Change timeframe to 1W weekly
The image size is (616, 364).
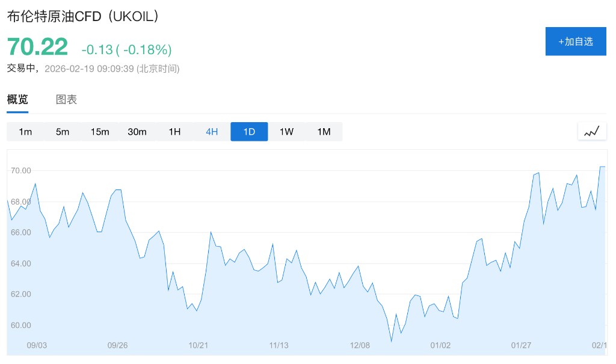(286, 132)
